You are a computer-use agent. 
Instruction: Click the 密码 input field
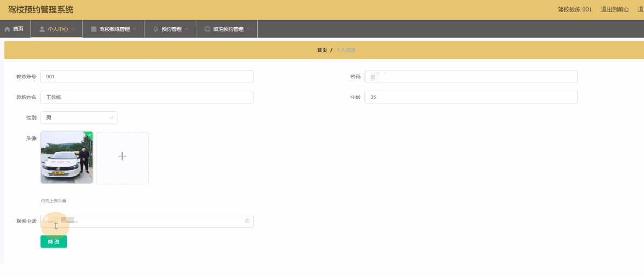pyautogui.click(x=471, y=77)
